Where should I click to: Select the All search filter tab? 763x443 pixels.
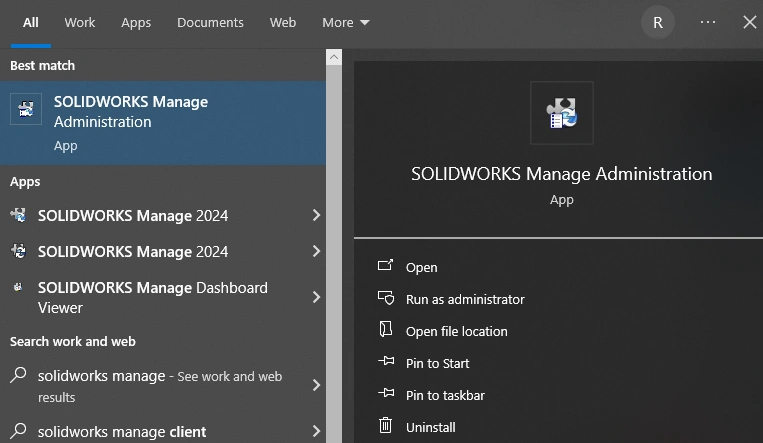click(31, 22)
